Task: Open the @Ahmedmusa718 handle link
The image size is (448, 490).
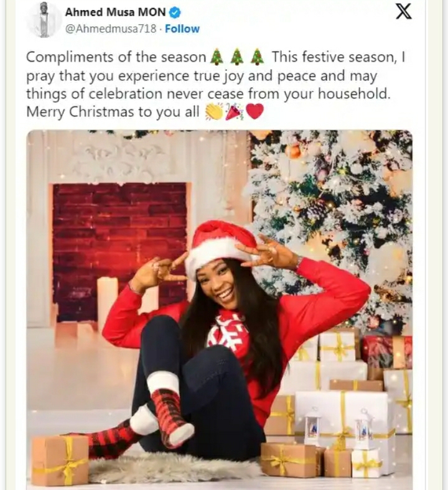Action: tap(111, 29)
